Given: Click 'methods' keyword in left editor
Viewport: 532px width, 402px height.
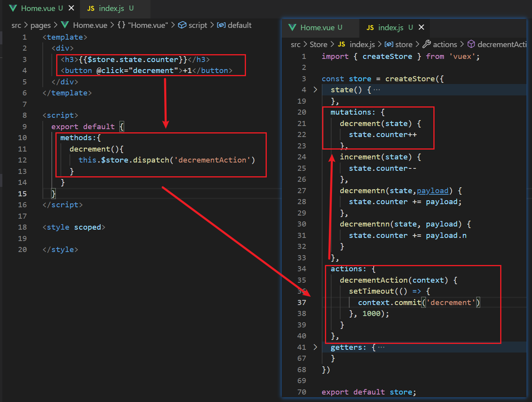Looking at the screenshot, I should click(x=76, y=138).
